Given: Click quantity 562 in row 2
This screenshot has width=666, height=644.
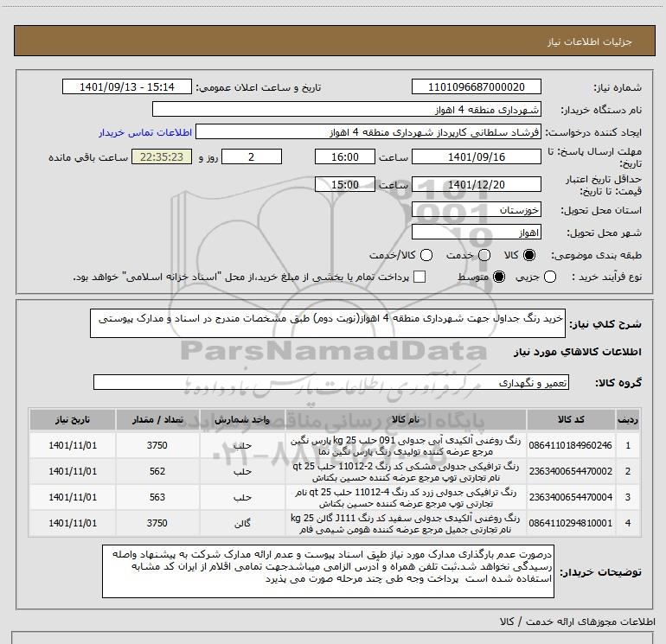Looking at the screenshot, I should tap(157, 471).
